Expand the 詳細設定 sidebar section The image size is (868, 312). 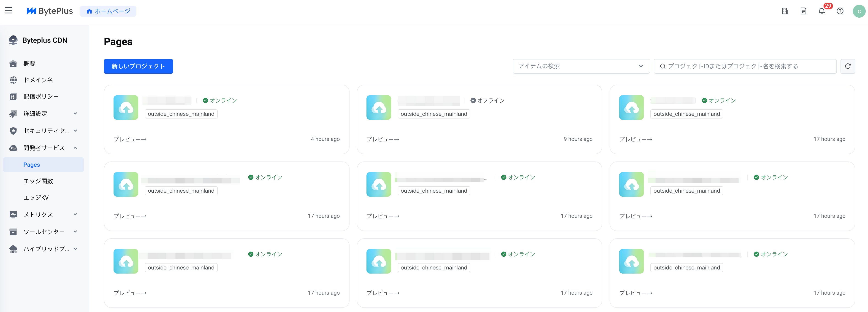tap(43, 114)
